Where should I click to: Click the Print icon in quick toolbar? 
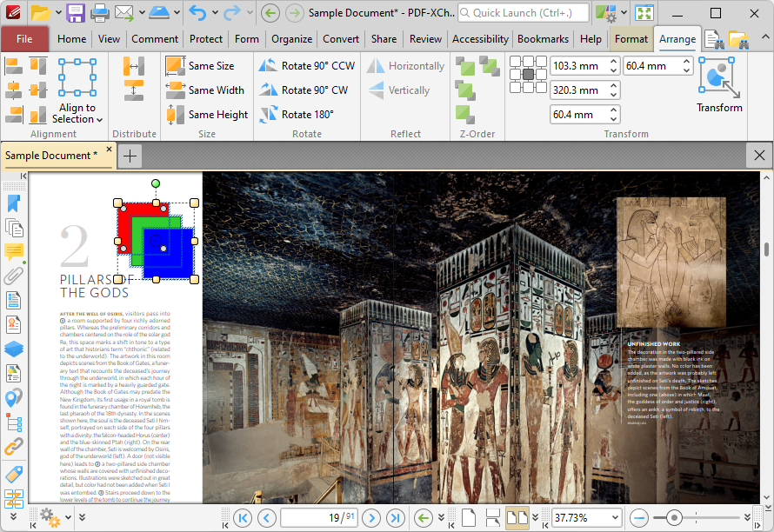tap(100, 13)
